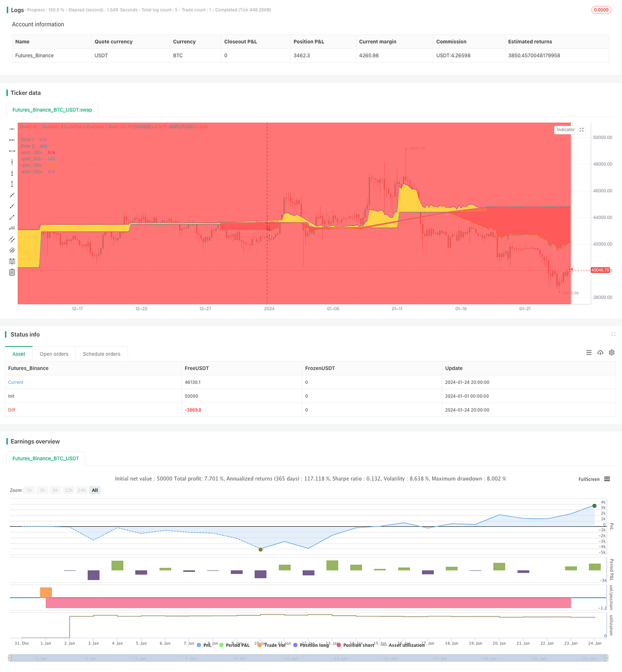Open the Indicator dropdown on the chart

[x=566, y=130]
